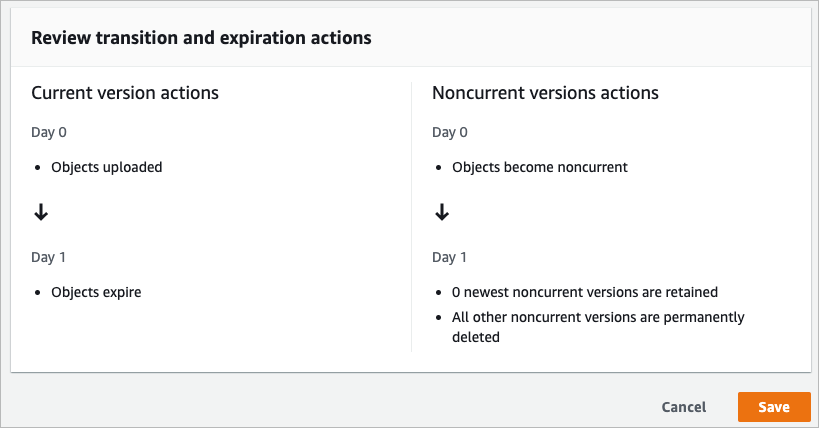Click the Day 1 label under Noncurrent versions actions

449,257
